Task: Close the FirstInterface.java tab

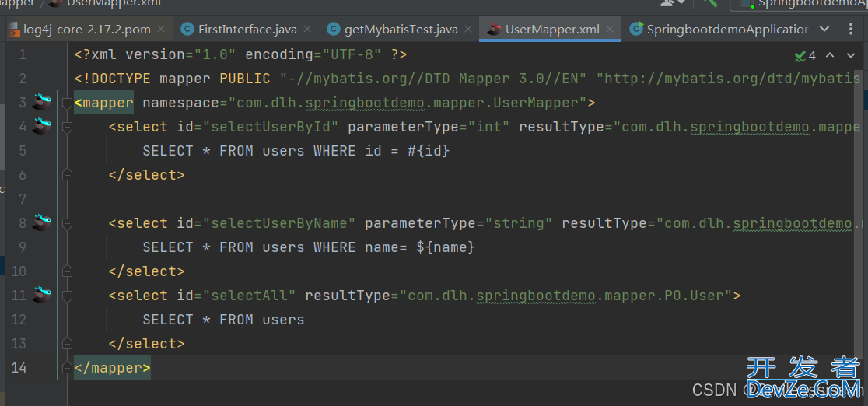Action: click(x=307, y=30)
